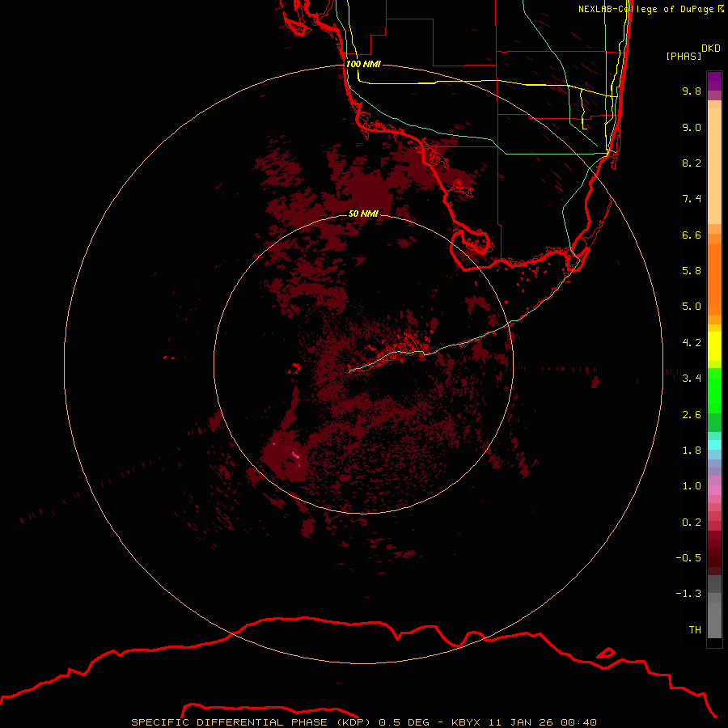
Task: Click the 0.2 scale value
Action: pyautogui.click(x=692, y=523)
